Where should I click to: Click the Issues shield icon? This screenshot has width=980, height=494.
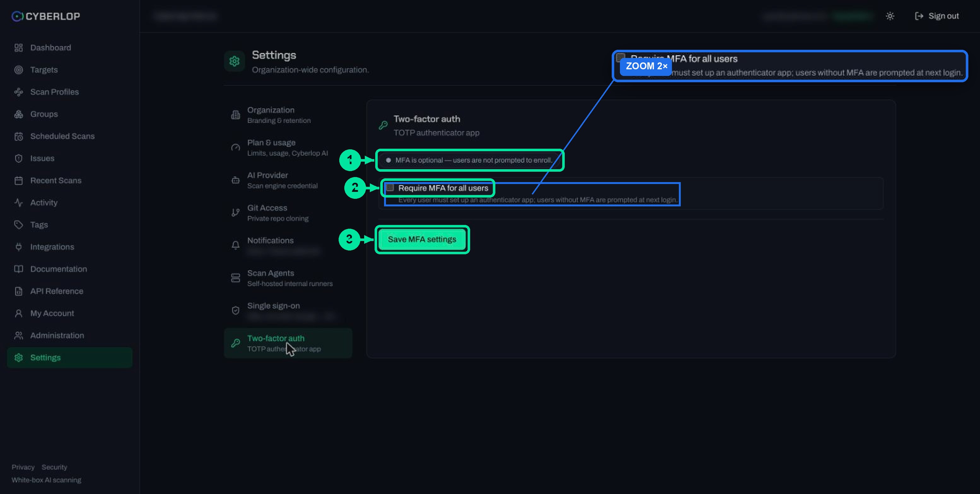pyautogui.click(x=18, y=158)
